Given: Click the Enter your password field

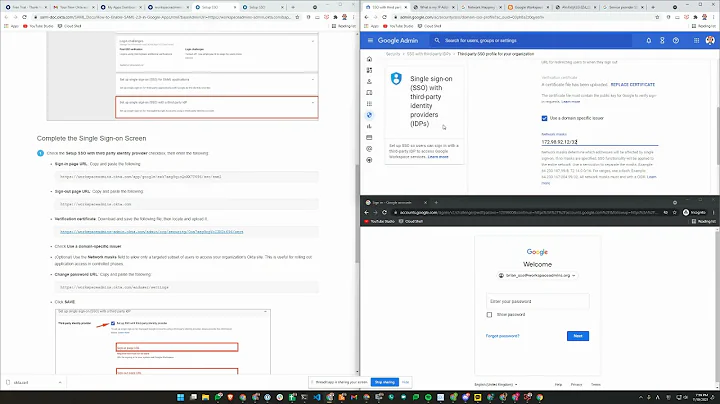Looking at the screenshot, I should [x=537, y=302].
